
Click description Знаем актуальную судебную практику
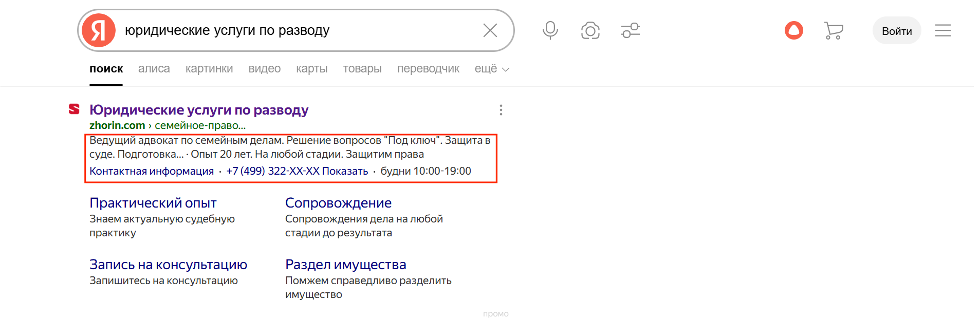(x=162, y=226)
